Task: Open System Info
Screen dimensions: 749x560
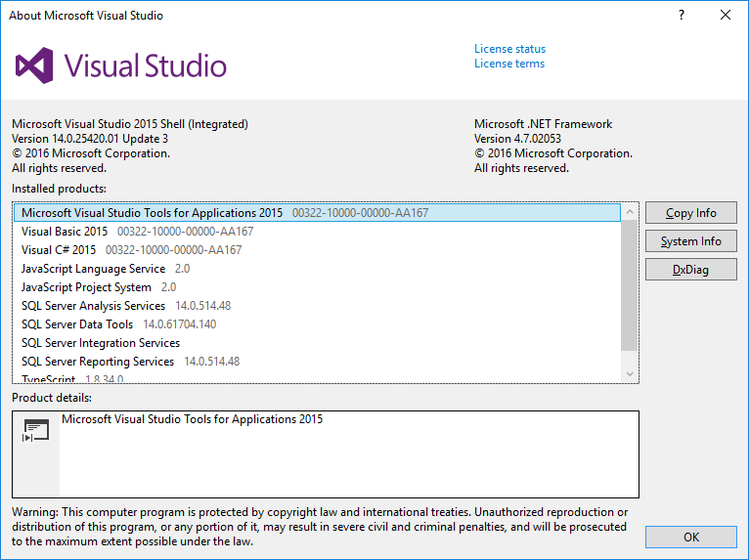Action: tap(690, 241)
